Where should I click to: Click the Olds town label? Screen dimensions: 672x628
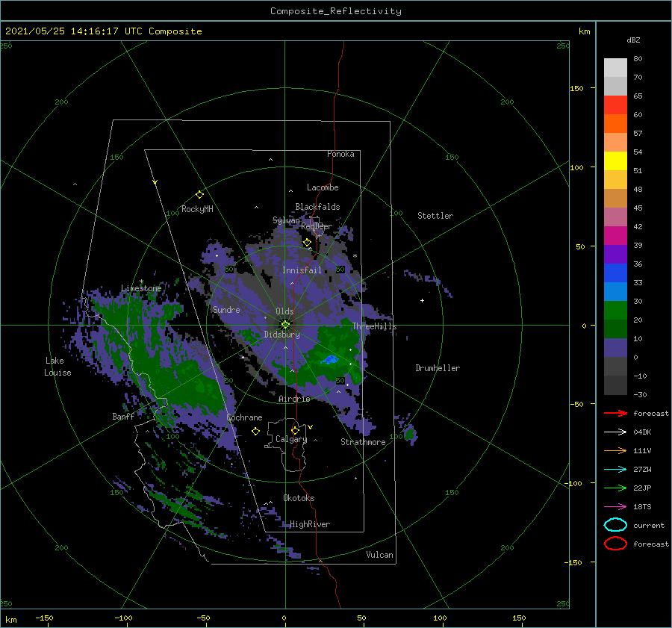[284, 311]
